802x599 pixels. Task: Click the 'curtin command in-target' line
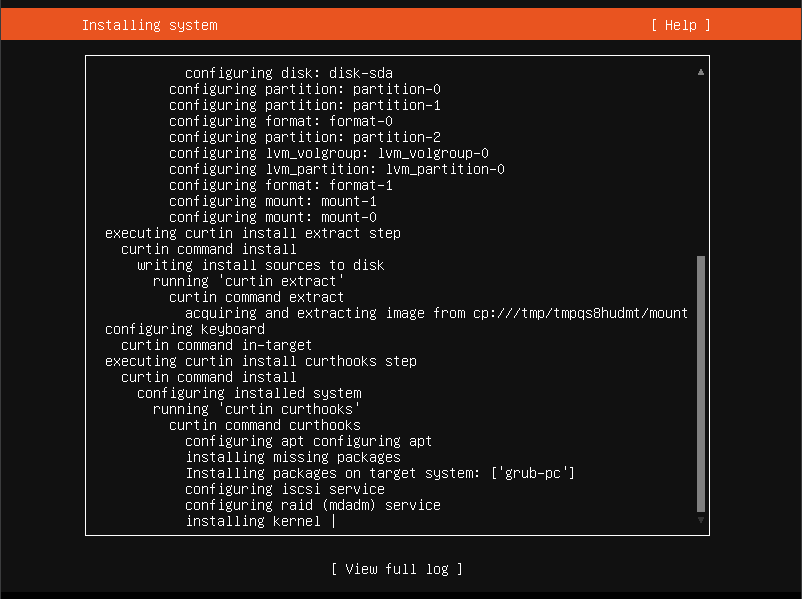point(216,345)
